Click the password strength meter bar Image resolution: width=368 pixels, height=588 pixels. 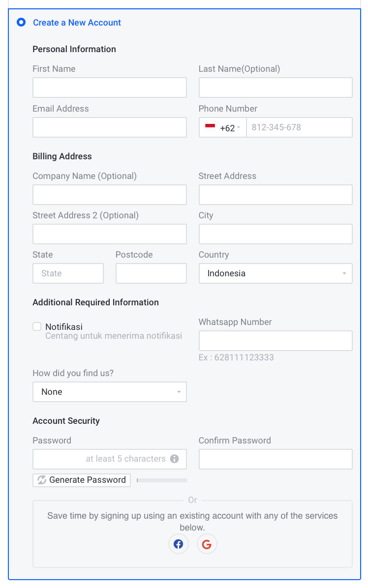pyautogui.click(x=162, y=480)
